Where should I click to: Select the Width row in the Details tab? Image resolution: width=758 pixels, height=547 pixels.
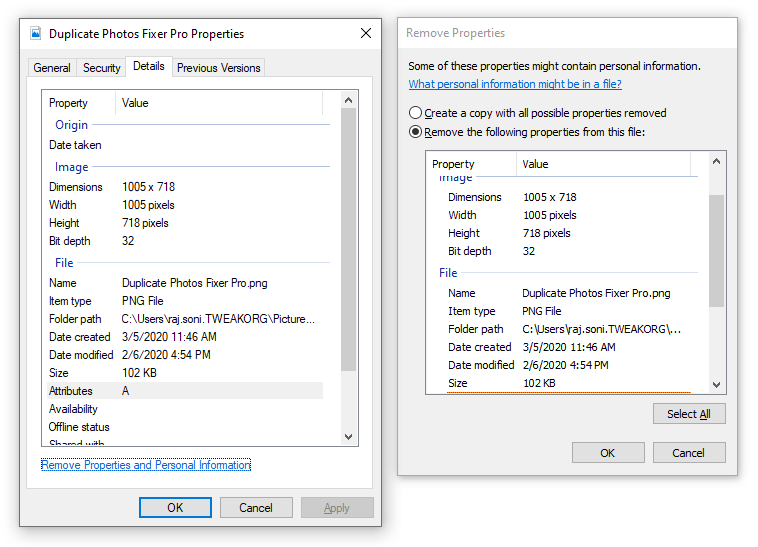185,205
